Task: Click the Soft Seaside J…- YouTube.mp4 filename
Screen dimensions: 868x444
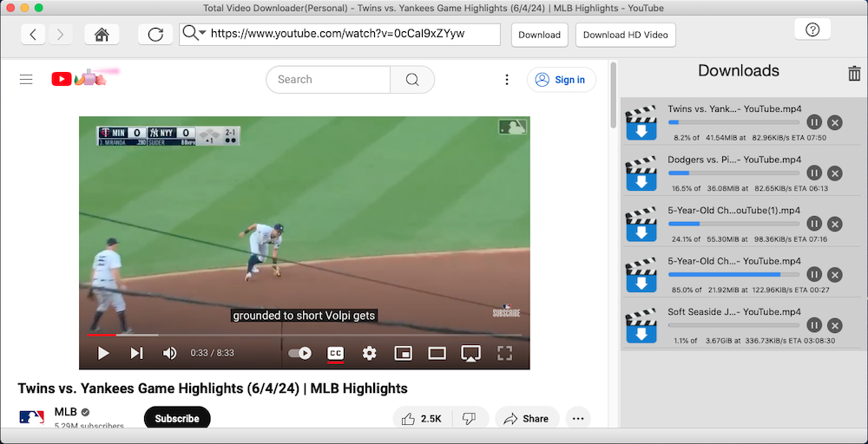Action: [x=734, y=311]
